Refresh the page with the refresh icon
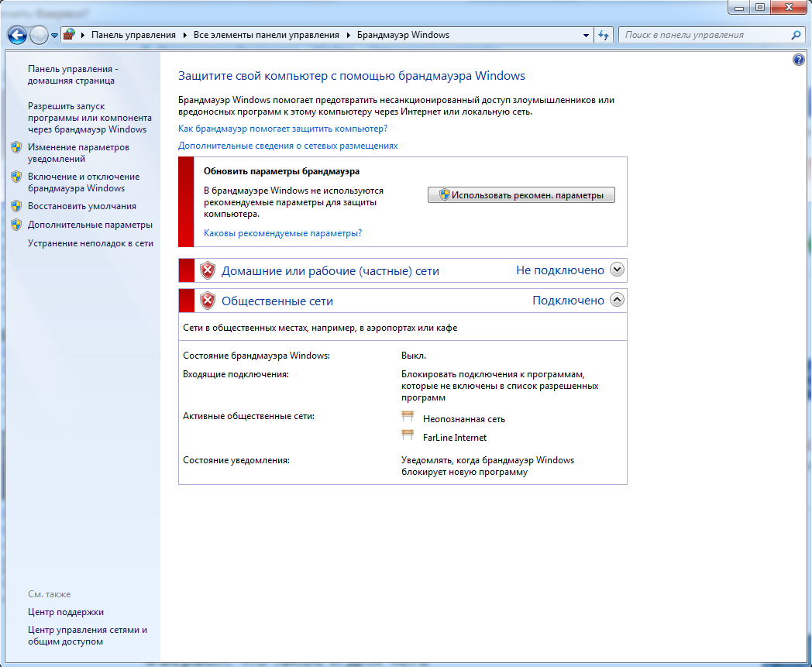The image size is (812, 667). (x=604, y=35)
